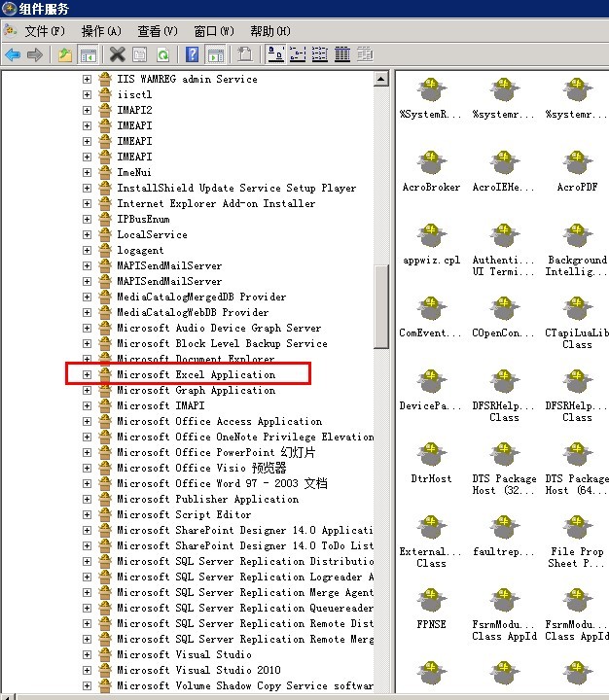Select the AcroBroker component icon
The image size is (609, 700).
click(x=430, y=165)
